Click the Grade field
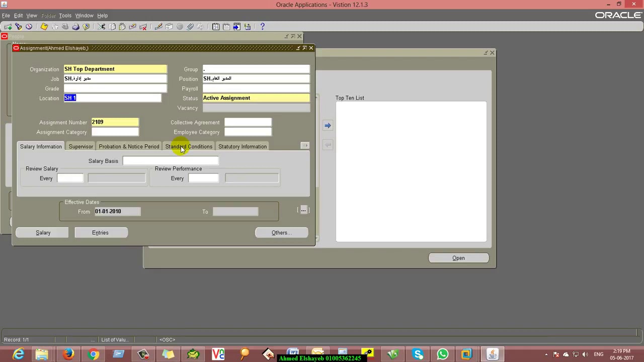This screenshot has height=362, width=644. (115, 88)
